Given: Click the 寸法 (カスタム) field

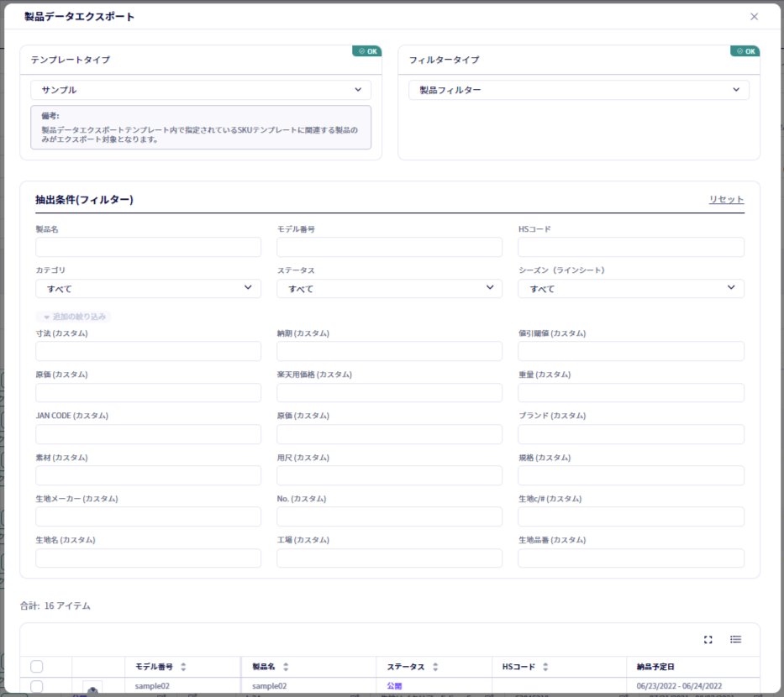Looking at the screenshot, I should [149, 351].
